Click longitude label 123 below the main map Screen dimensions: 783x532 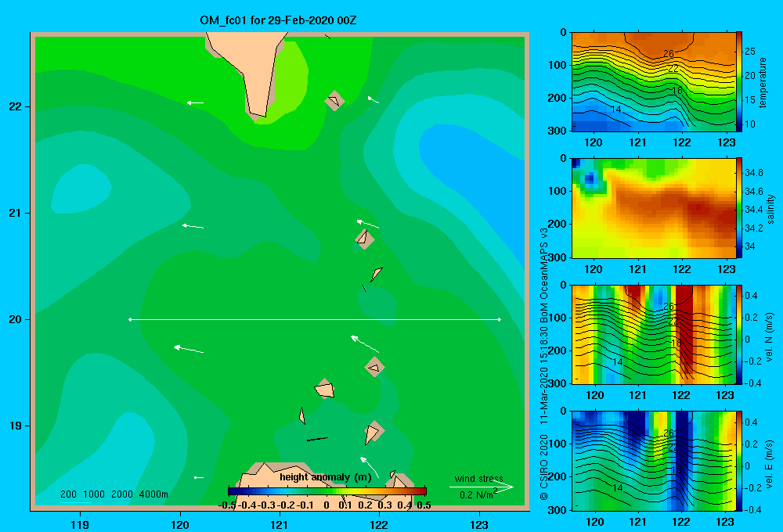tap(479, 524)
